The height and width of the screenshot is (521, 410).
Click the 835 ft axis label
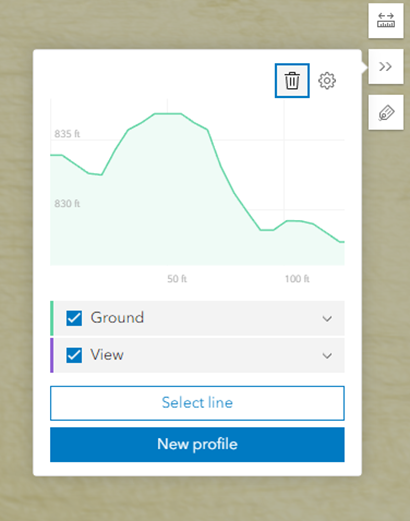click(67, 134)
